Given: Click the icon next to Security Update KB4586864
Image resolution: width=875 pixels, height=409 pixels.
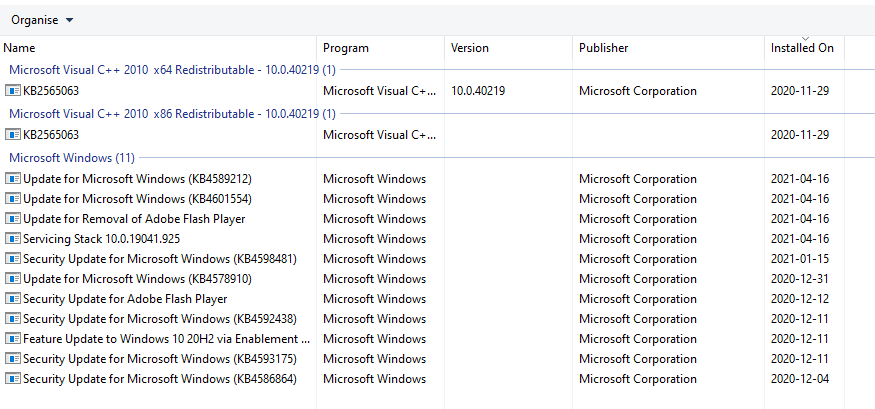Looking at the screenshot, I should click(13, 379).
